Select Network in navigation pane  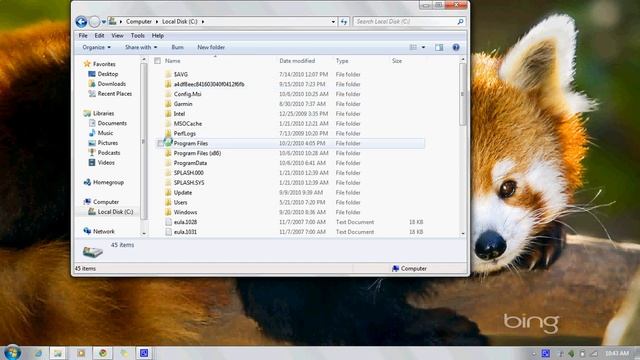[103, 231]
